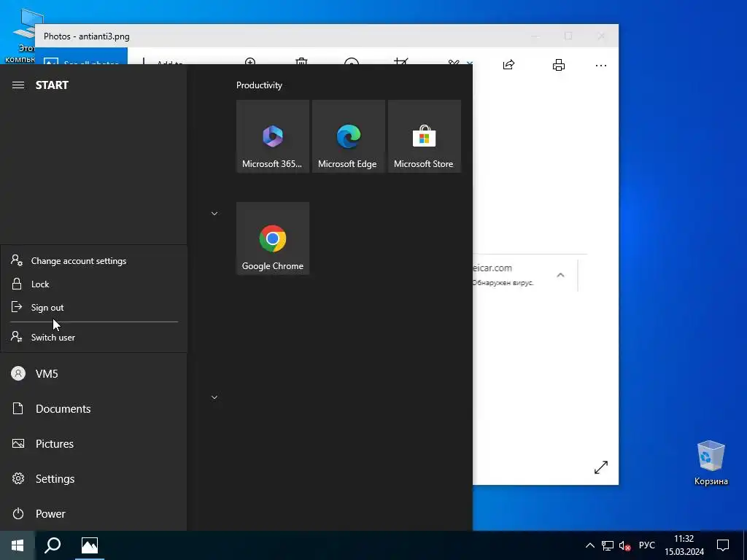The image size is (747, 560).
Task: Launch Google Chrome tile
Action: (273, 238)
